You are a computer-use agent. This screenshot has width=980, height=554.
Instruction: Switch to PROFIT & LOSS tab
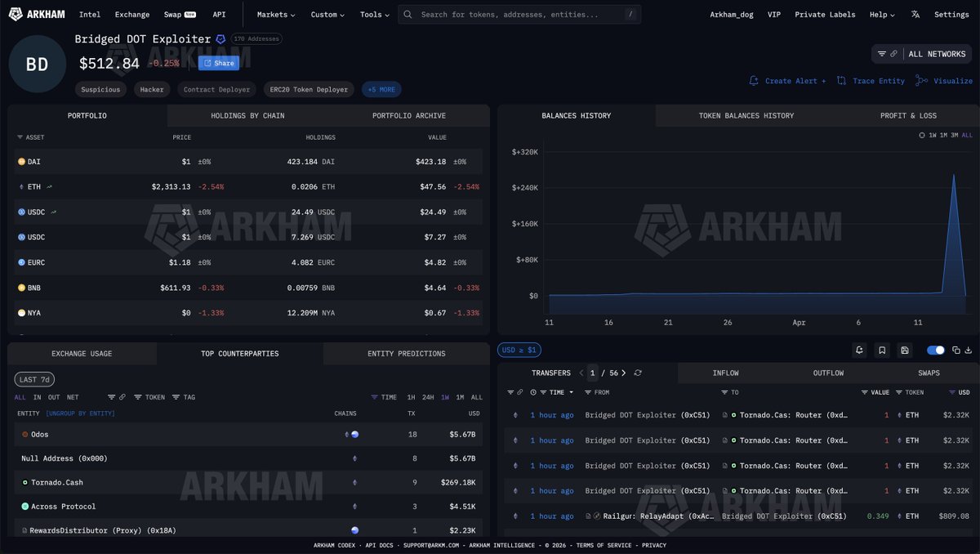[908, 115]
